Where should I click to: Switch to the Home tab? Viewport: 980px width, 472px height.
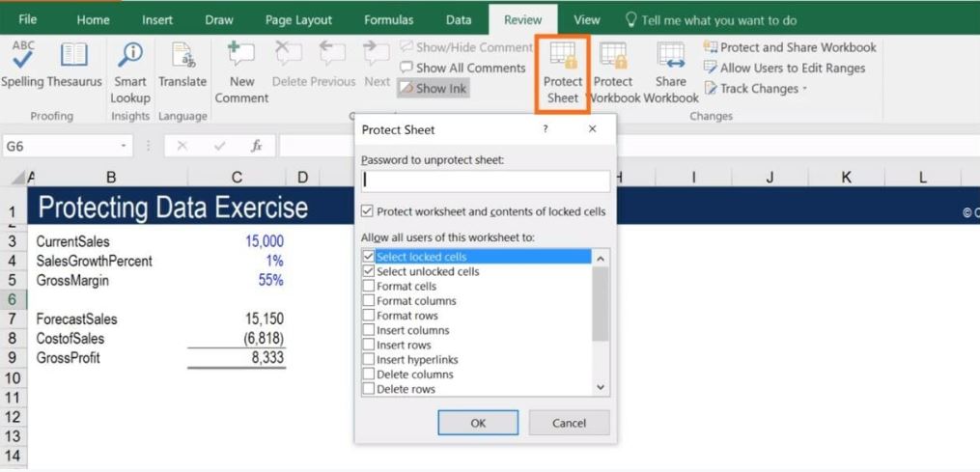tap(93, 20)
